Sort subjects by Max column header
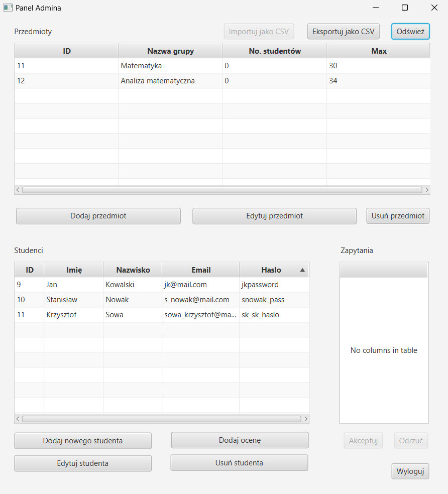This screenshot has width=448, height=494. 379,51
